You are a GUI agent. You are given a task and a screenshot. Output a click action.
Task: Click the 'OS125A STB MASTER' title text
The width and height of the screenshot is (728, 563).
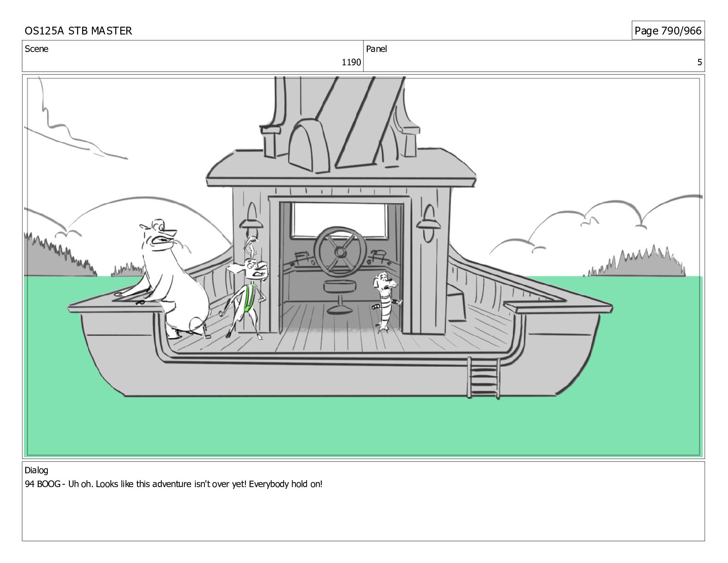click(78, 31)
